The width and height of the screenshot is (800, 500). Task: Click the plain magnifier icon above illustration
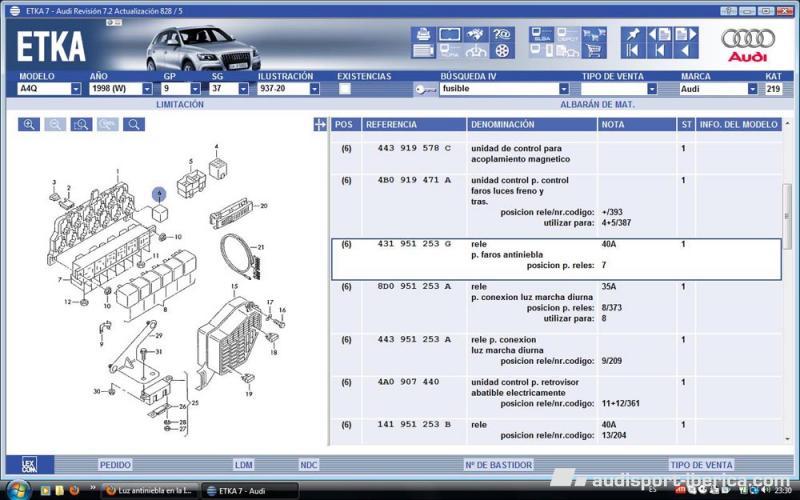pyautogui.click(x=134, y=124)
